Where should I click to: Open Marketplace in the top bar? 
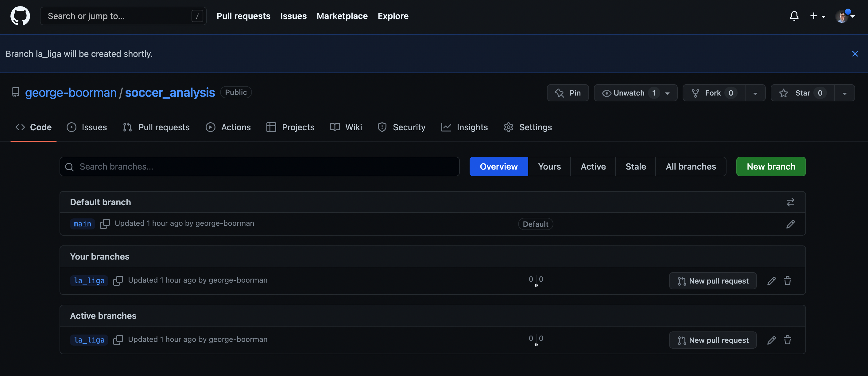point(342,16)
